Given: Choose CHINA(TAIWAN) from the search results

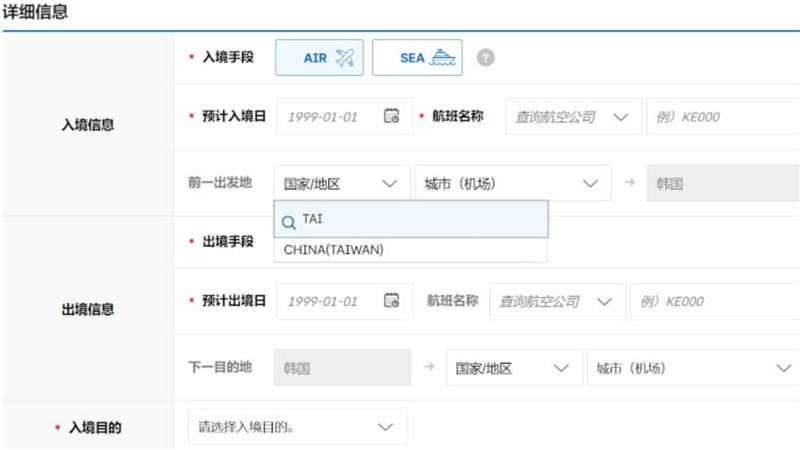Looking at the screenshot, I should (334, 250).
